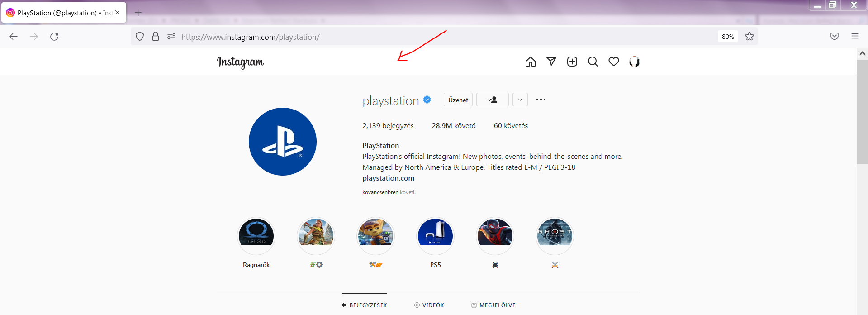View site security padlock info
The image size is (868, 315).
[156, 37]
